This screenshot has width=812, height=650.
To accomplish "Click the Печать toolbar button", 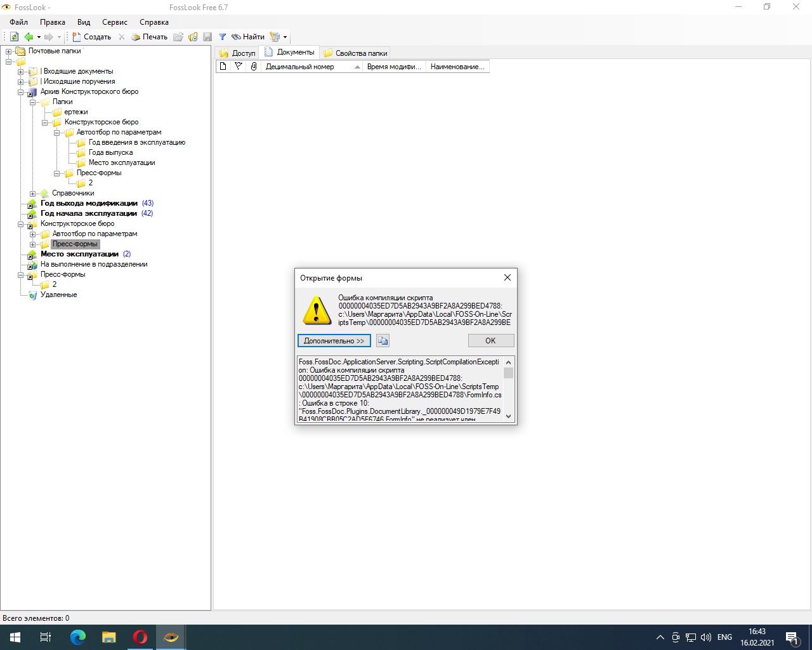I will (x=150, y=37).
